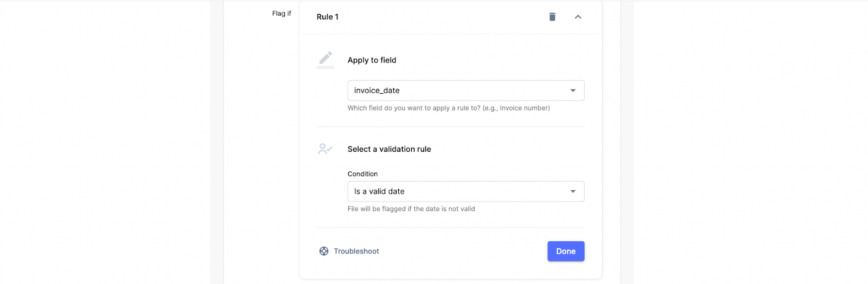This screenshot has width=868, height=284.
Task: Click the arrow on the invoice_date dropdown
Action: click(x=573, y=91)
